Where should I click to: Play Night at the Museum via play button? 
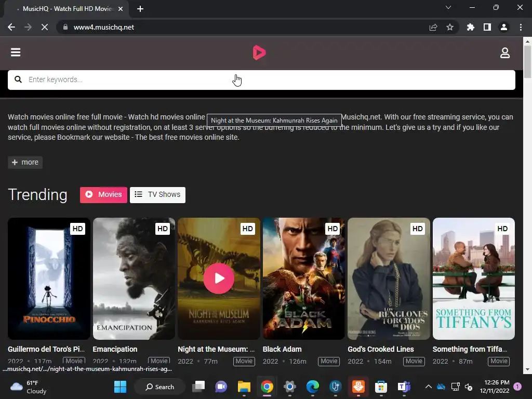[219, 278]
